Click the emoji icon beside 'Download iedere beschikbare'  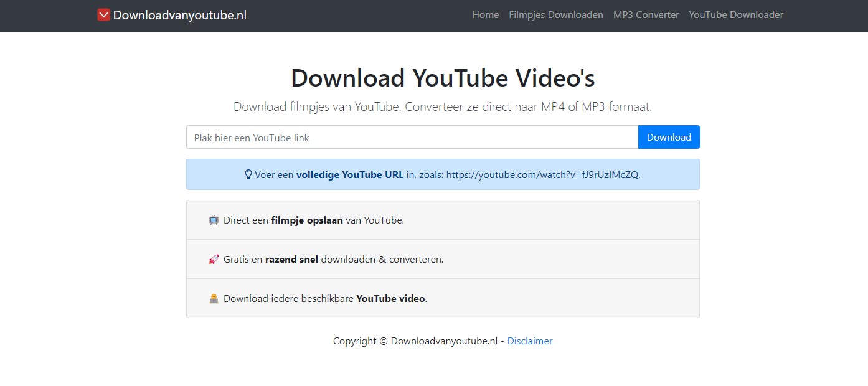pos(214,298)
